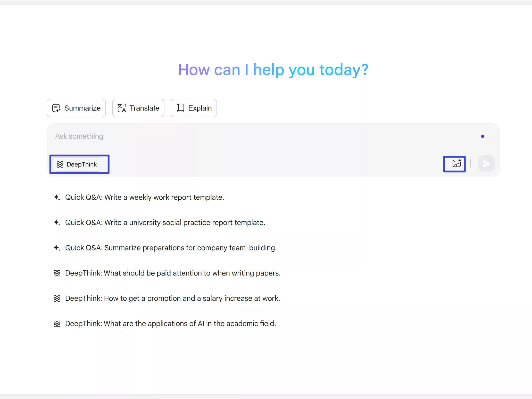The width and height of the screenshot is (532, 399).
Task: Click the purple dot in input box
Action: [483, 136]
